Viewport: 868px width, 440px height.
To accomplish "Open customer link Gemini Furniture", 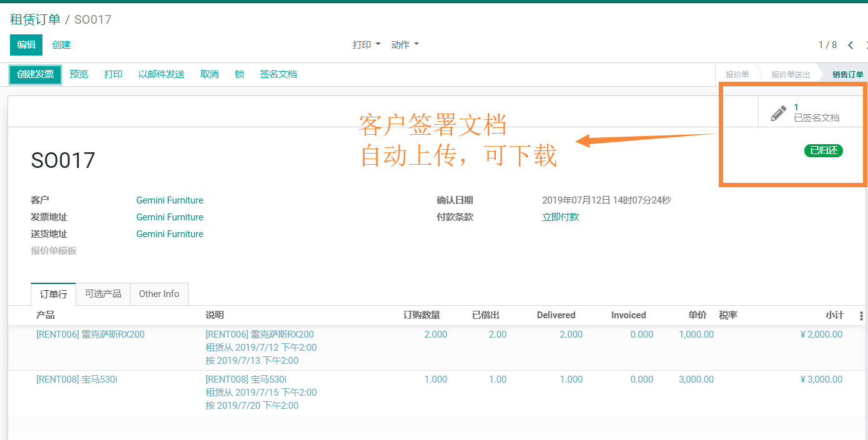I will pos(169,200).
